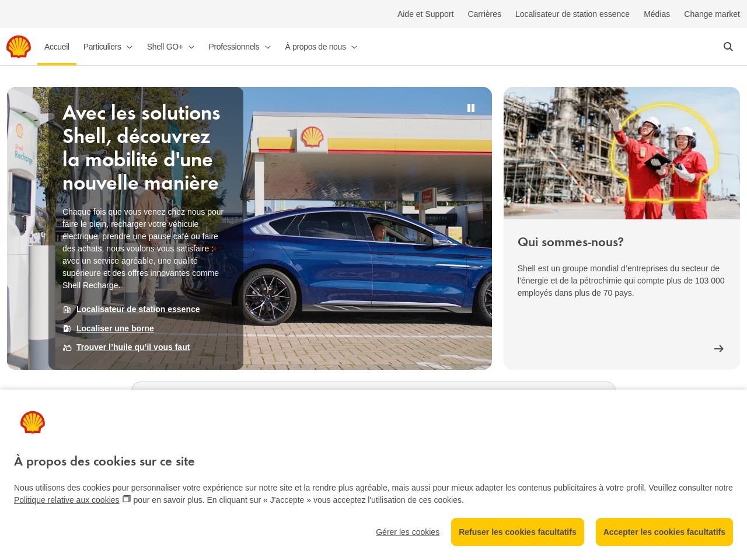Open the Shell GO+ menu
The image size is (747, 560).
(x=170, y=47)
